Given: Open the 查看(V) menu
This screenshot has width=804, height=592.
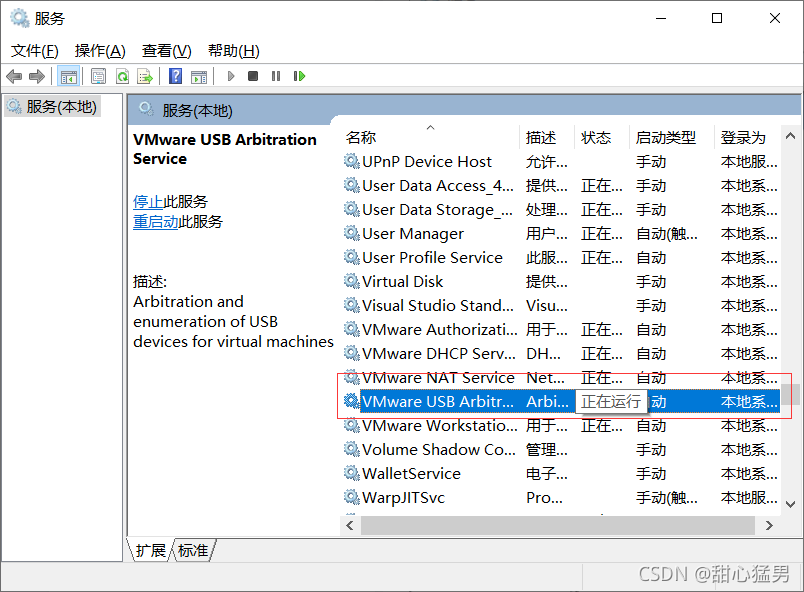Looking at the screenshot, I should point(167,51).
